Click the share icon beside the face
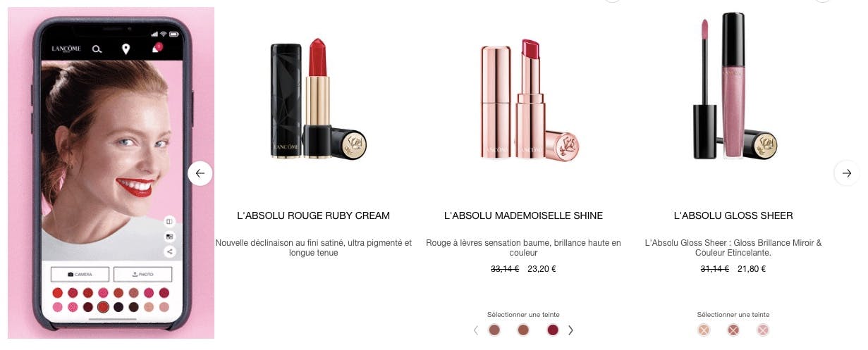Screen dimensions: 868x350 click(170, 251)
